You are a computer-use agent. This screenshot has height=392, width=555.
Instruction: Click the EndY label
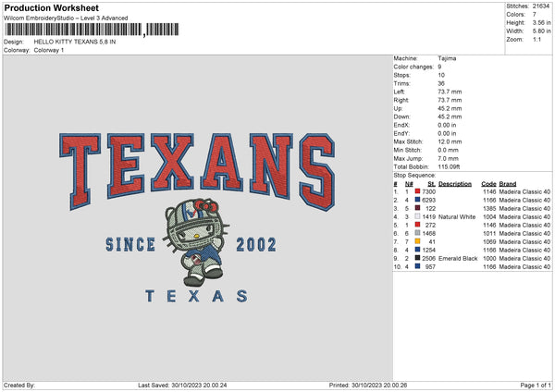click(x=401, y=133)
